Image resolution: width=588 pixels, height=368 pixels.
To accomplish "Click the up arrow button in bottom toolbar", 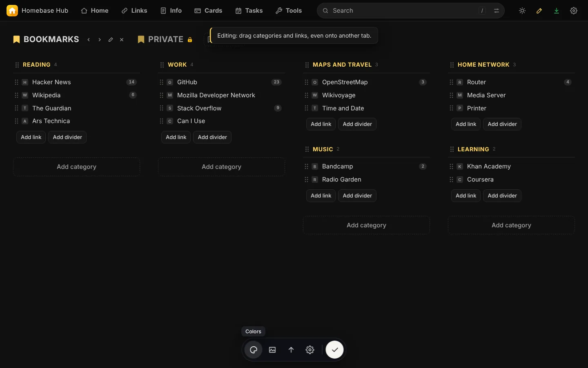I will click(x=291, y=350).
